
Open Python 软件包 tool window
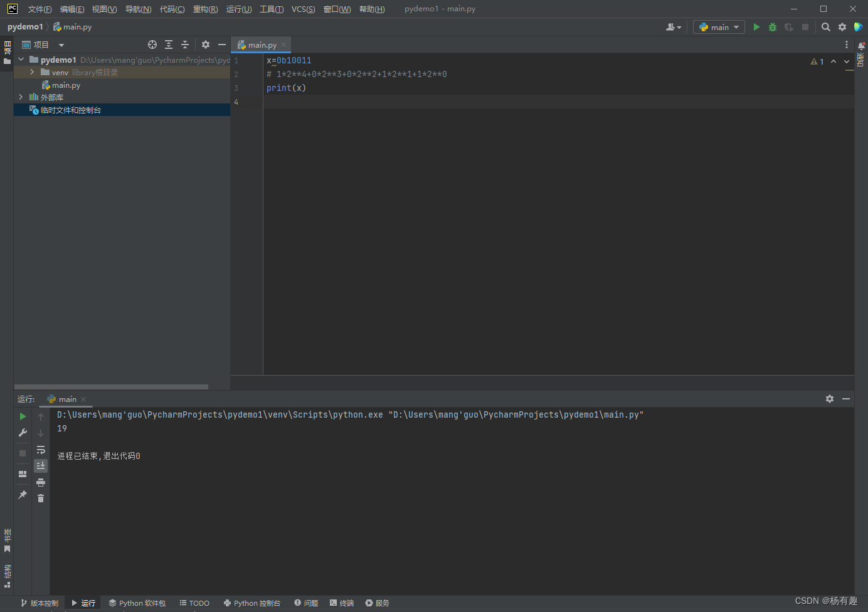pos(137,603)
